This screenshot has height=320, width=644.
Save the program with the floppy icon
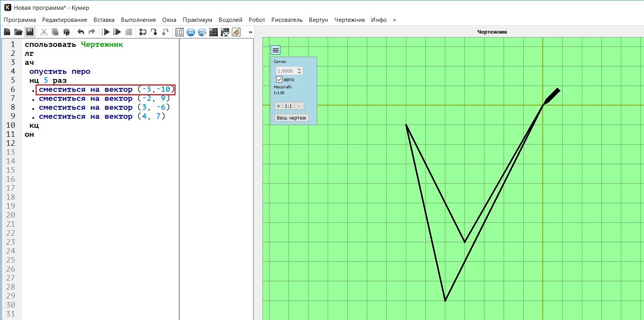tap(30, 32)
